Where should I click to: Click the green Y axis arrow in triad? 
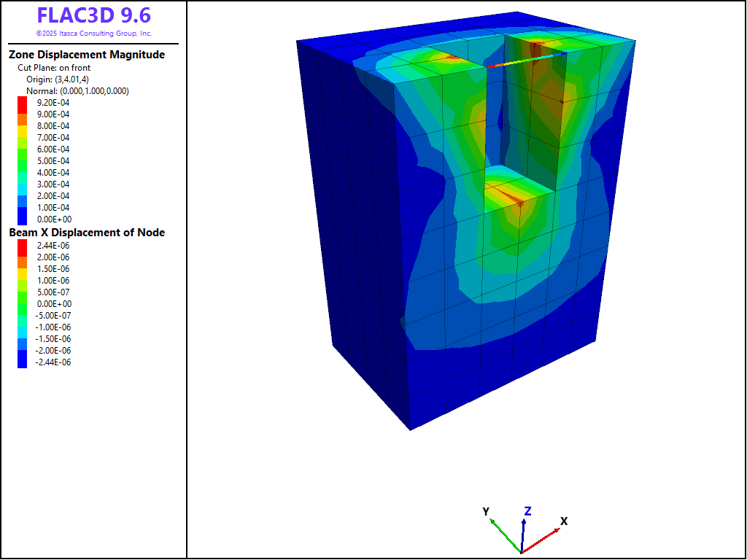point(503,532)
